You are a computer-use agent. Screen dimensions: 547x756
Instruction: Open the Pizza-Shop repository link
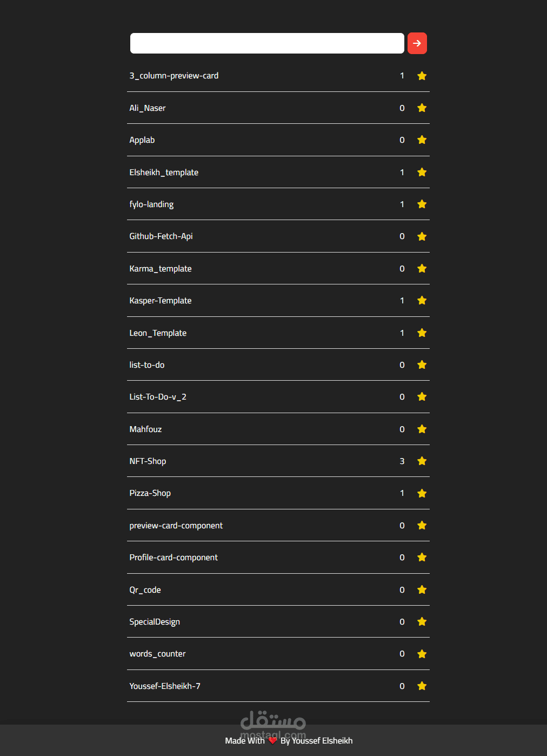(x=150, y=493)
